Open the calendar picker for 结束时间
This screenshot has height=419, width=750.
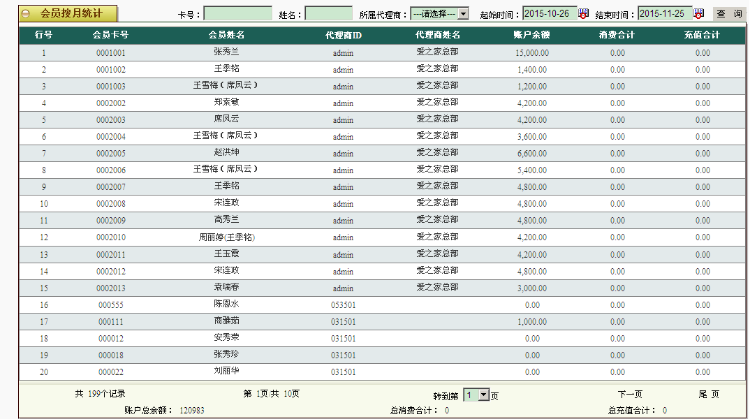coord(699,13)
